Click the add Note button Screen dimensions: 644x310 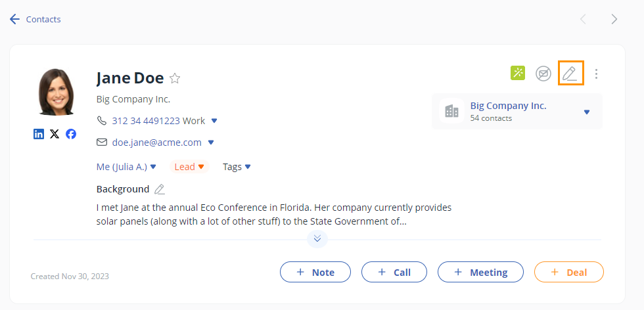(315, 272)
